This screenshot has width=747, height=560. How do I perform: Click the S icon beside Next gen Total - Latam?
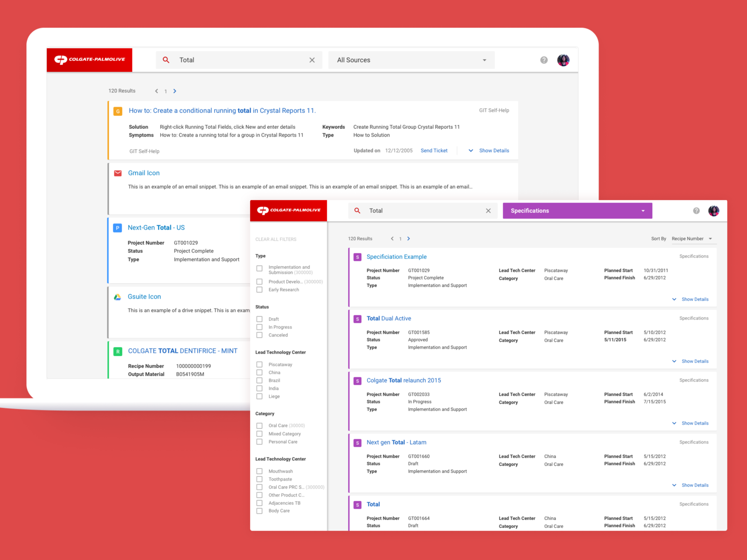click(358, 443)
